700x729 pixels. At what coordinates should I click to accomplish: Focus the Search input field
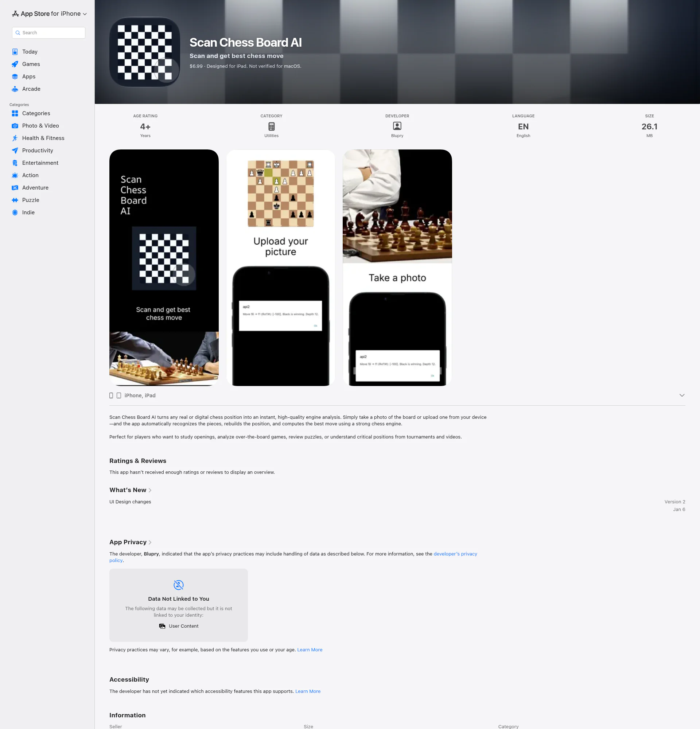pos(49,33)
